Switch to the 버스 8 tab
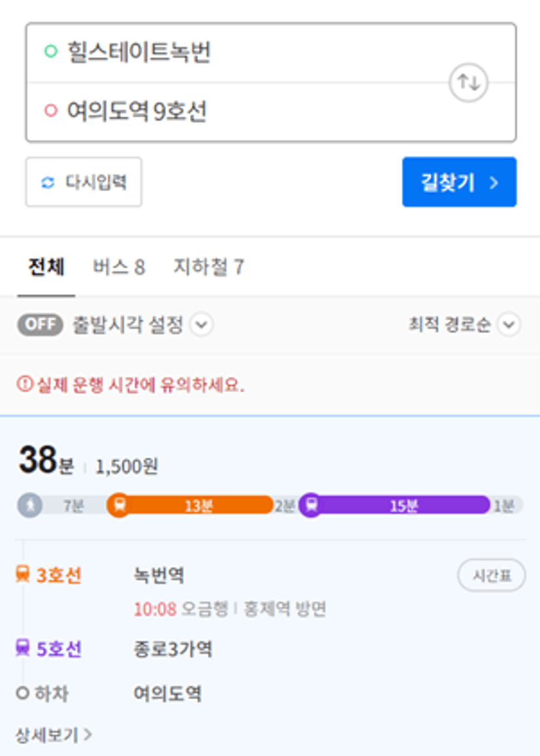Image resolution: width=540 pixels, height=756 pixels. coord(118,267)
